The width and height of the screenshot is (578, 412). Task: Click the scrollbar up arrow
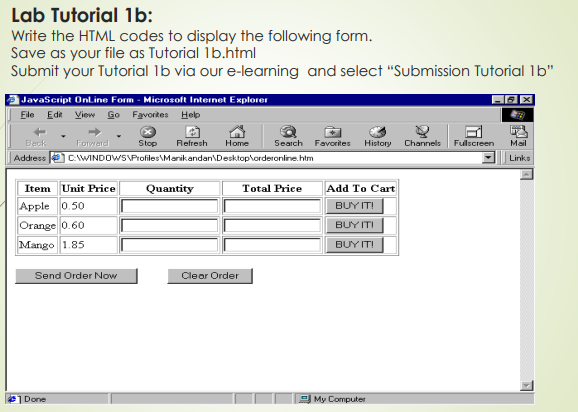pos(527,174)
